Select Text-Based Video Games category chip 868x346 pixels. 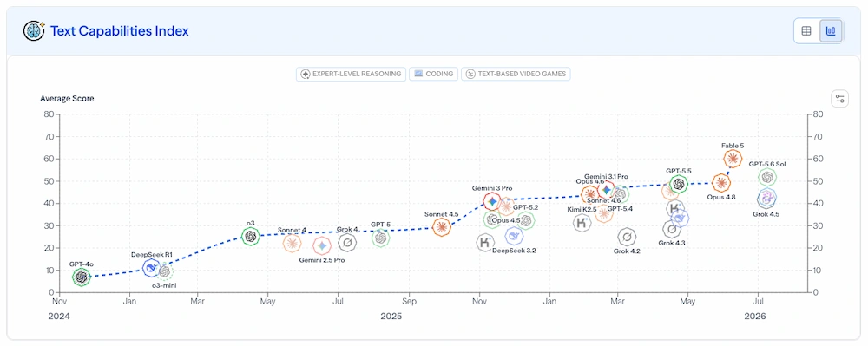516,74
